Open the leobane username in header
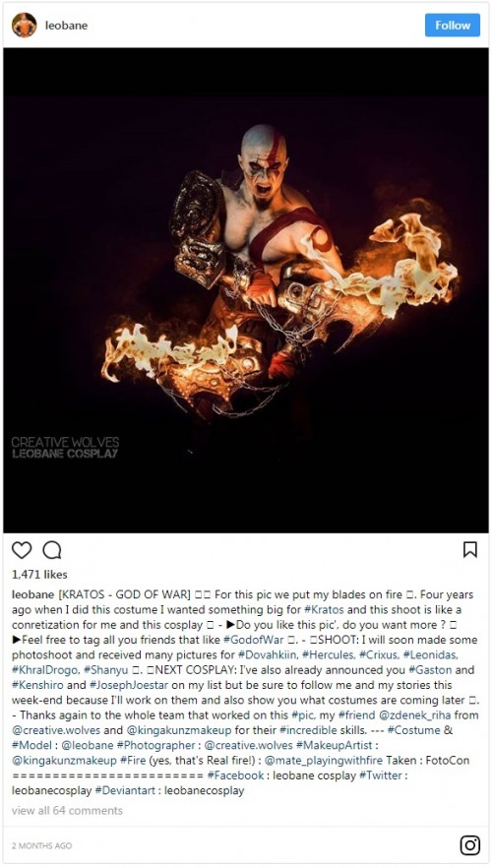492x868 pixels. (66, 26)
